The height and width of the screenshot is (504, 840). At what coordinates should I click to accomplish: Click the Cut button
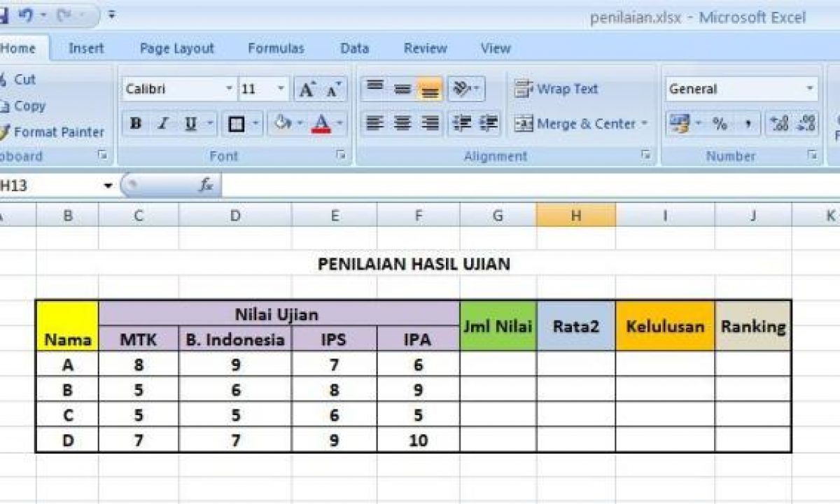(17, 80)
